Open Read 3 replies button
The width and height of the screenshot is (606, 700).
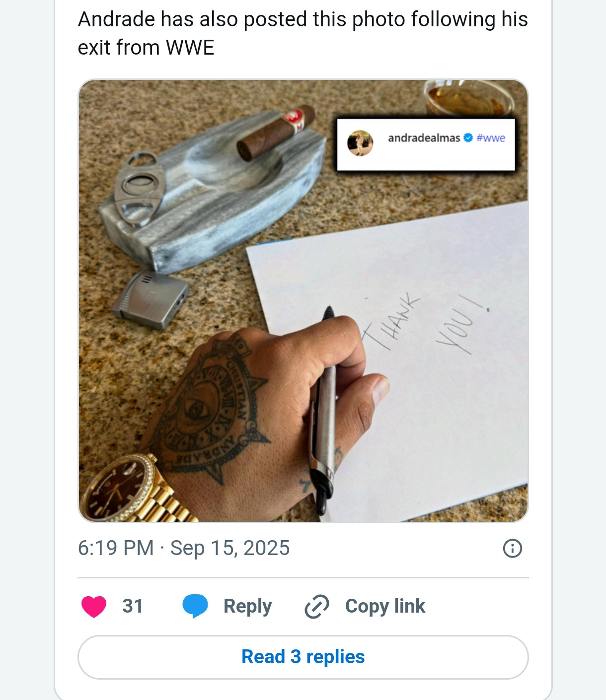tap(303, 657)
